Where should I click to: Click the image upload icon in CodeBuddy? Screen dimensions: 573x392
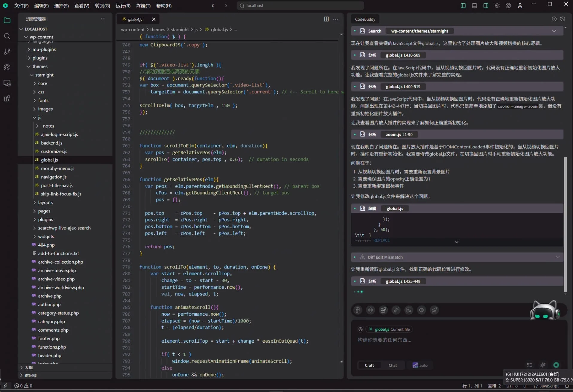click(x=409, y=310)
